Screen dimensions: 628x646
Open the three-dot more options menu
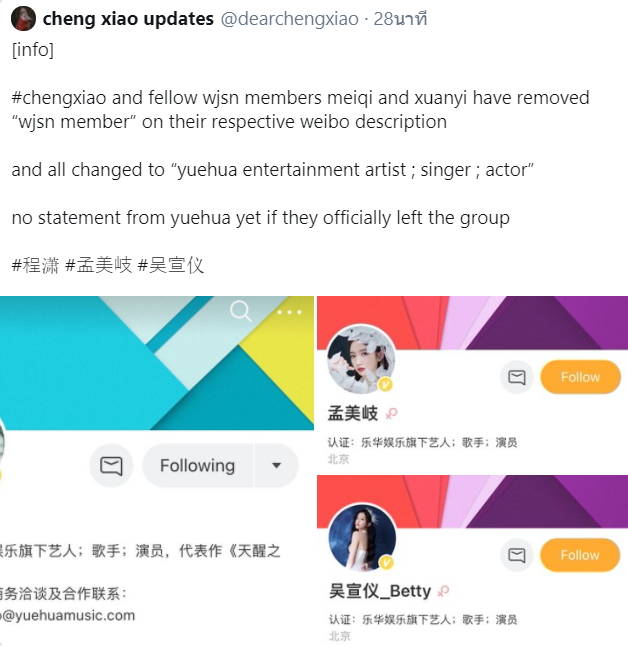point(289,312)
